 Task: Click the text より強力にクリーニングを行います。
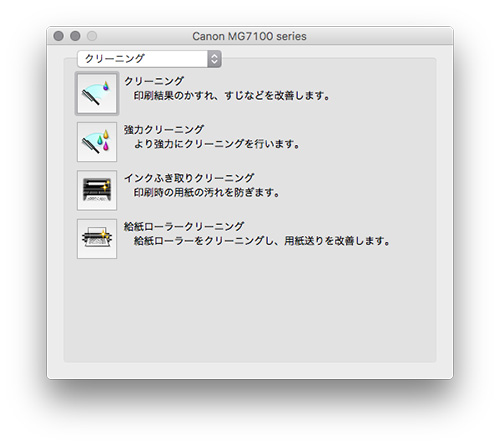click(x=217, y=144)
